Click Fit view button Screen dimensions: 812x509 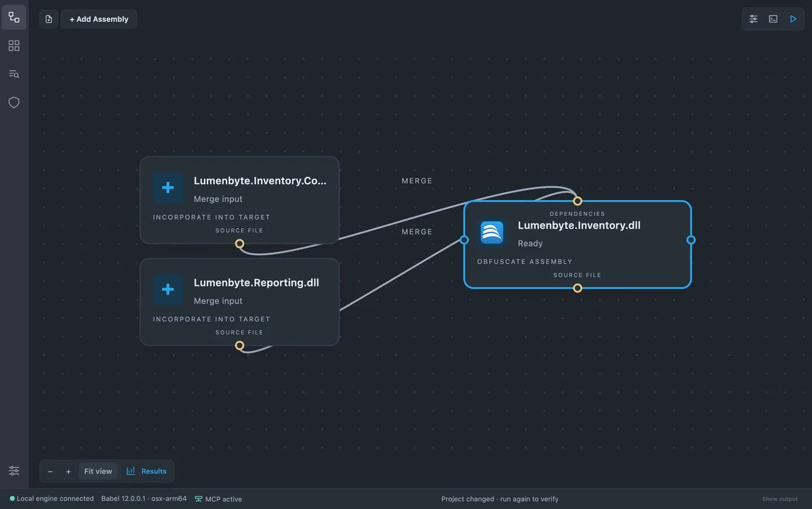tap(98, 471)
